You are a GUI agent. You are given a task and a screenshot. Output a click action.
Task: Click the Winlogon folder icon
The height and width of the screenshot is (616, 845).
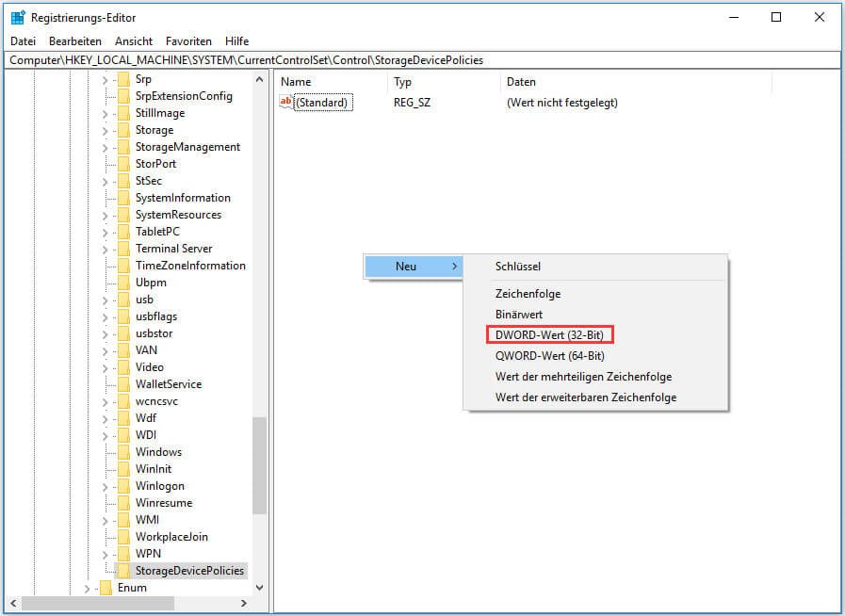[122, 486]
